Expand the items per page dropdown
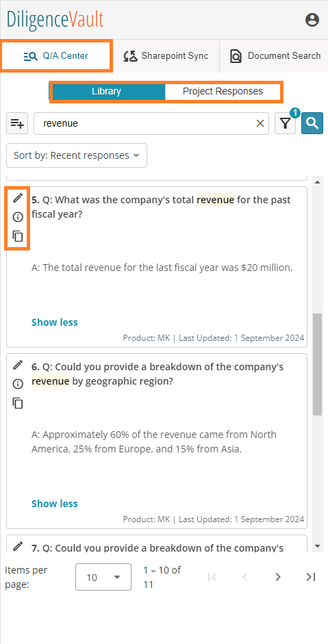 103,577
